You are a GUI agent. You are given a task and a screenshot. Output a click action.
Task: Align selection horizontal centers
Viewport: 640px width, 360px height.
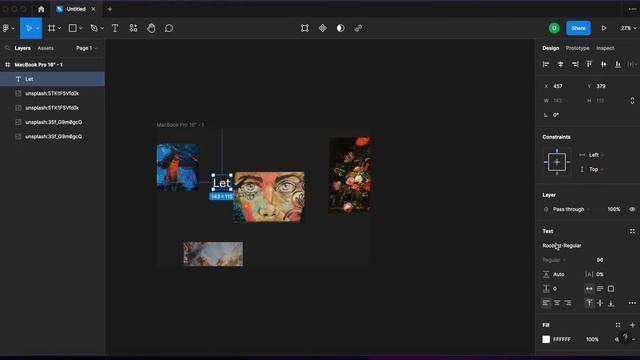point(560,64)
